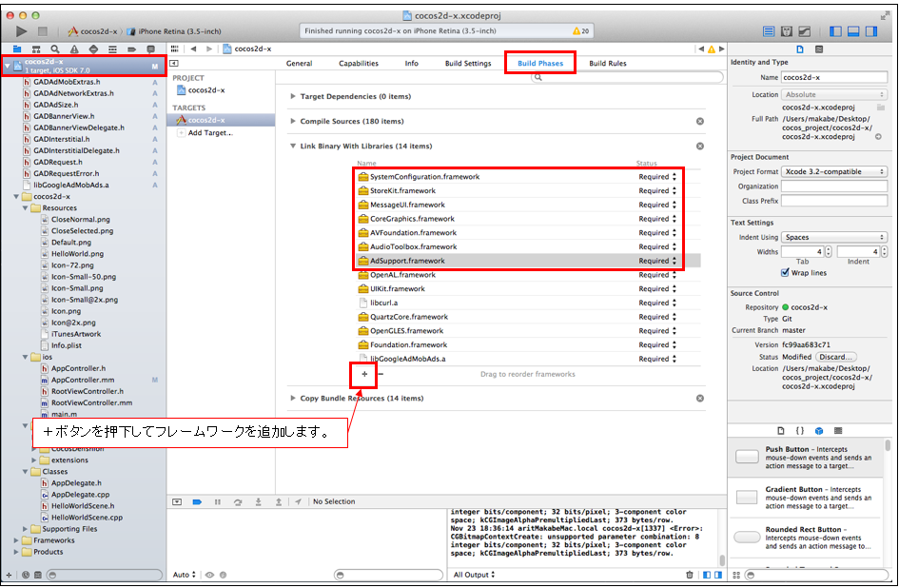Edit the project Name field

pyautogui.click(x=835, y=77)
